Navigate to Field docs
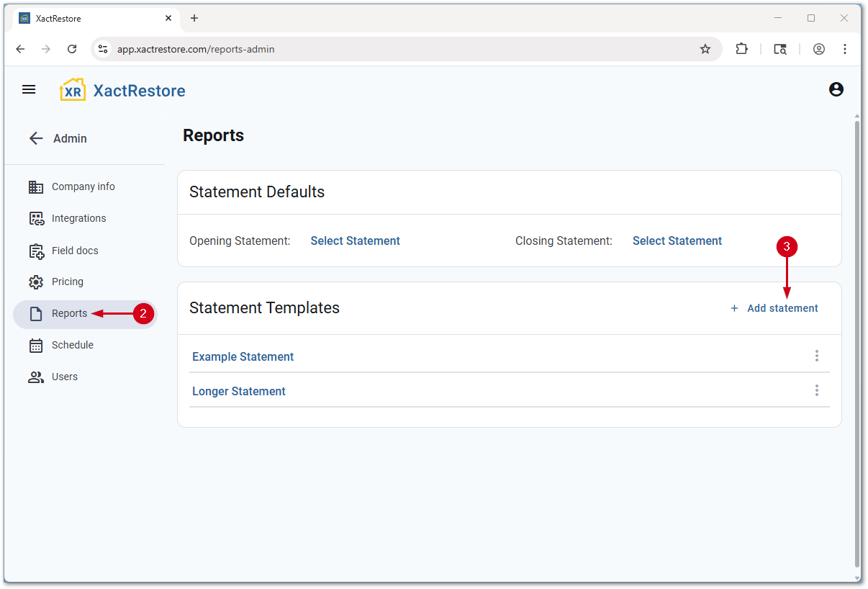This screenshot has height=589, width=868. (75, 251)
